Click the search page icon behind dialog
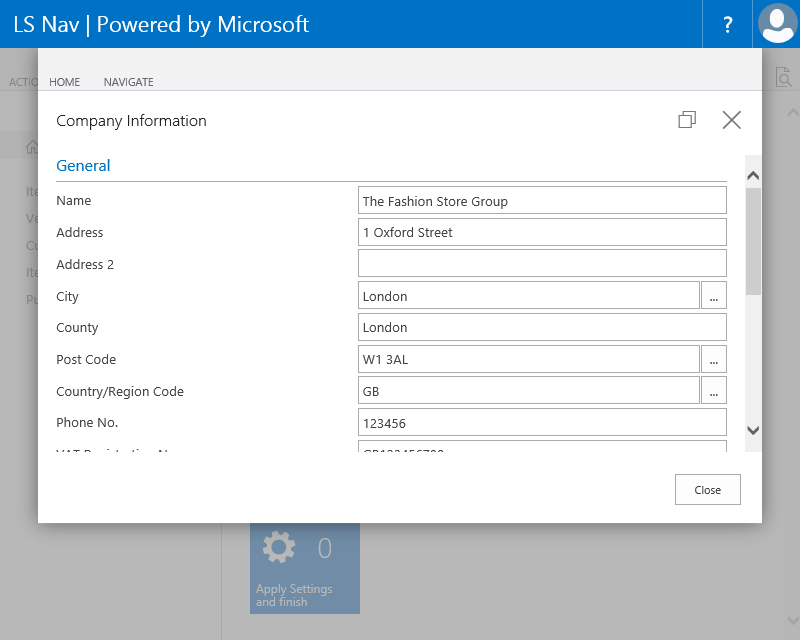The width and height of the screenshot is (800, 640). click(x=783, y=77)
